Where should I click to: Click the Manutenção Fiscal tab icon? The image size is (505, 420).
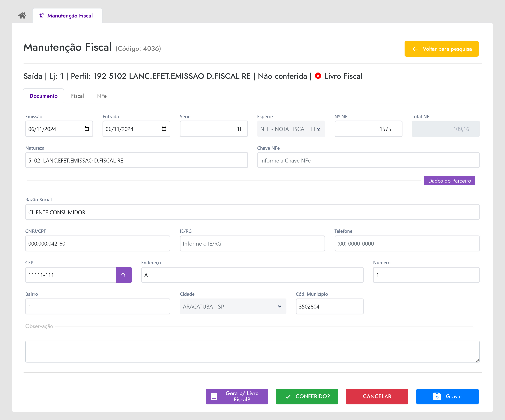tap(42, 16)
